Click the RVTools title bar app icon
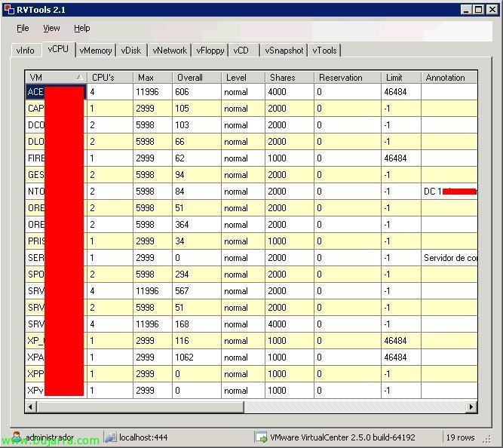Image resolution: width=503 pixels, height=448 pixels. point(9,9)
